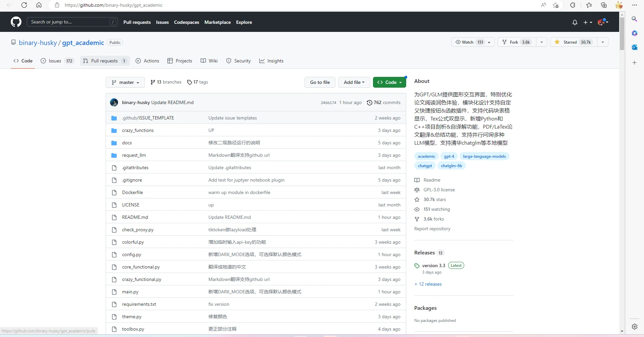Add page to favorites star icon
Viewport: 644px width, 337px height.
pos(556,5)
